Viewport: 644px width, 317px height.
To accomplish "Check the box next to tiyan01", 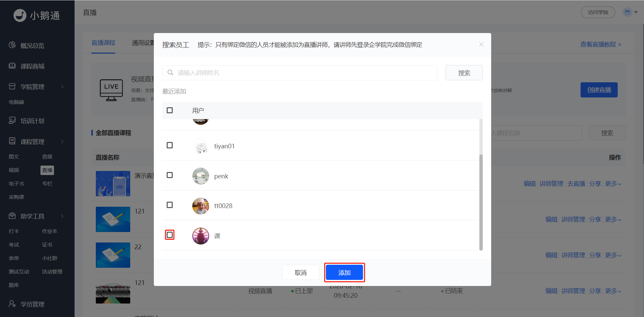I will coord(170,145).
